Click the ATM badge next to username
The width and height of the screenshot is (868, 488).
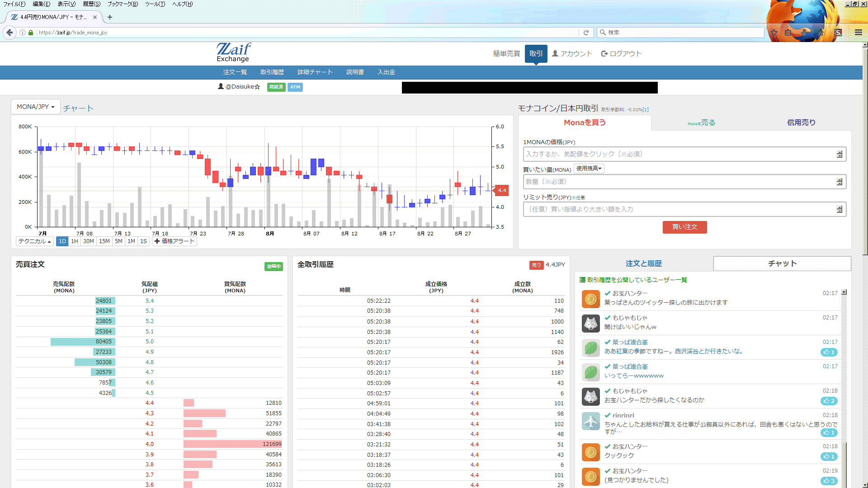295,87
